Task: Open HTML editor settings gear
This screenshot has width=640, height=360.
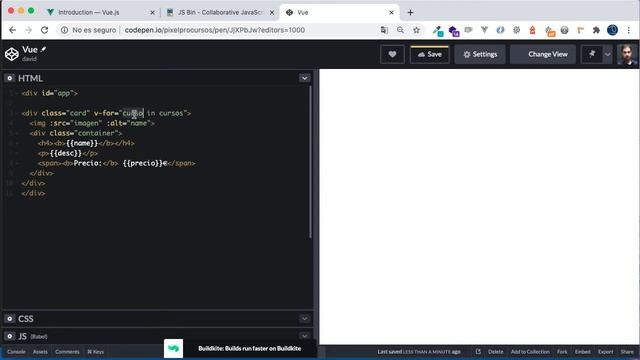Action: (x=10, y=78)
